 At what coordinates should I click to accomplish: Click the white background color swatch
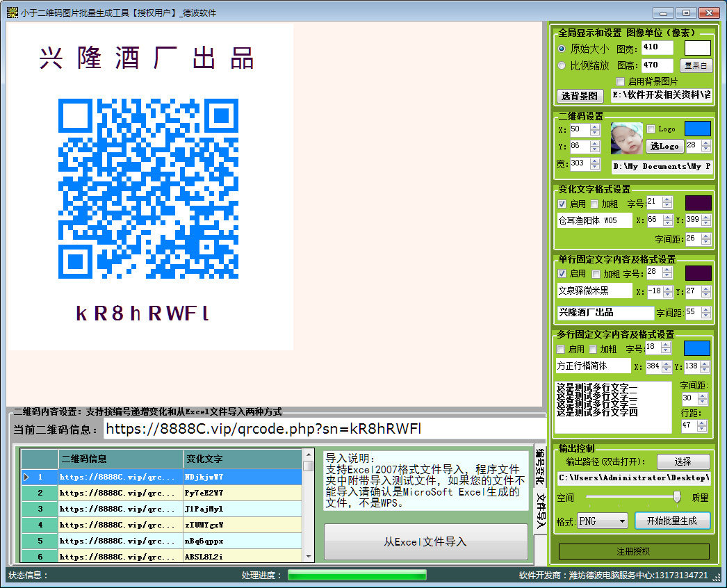pos(698,48)
